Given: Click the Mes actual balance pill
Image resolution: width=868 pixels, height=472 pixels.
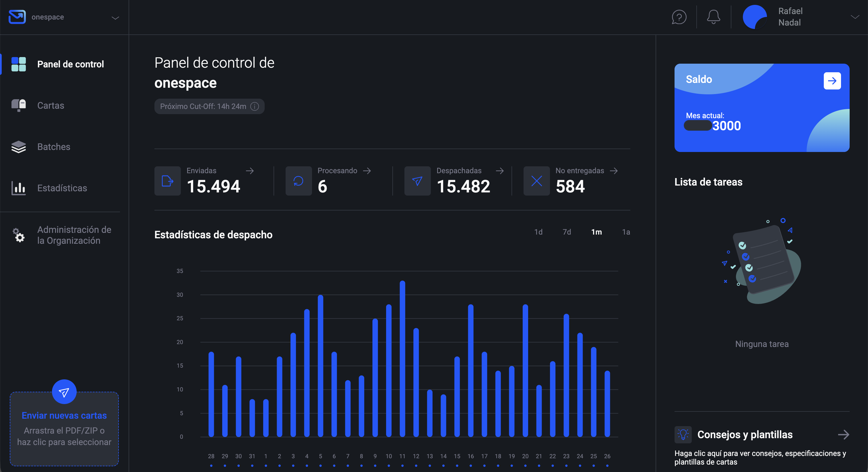Looking at the screenshot, I should pyautogui.click(x=697, y=126).
